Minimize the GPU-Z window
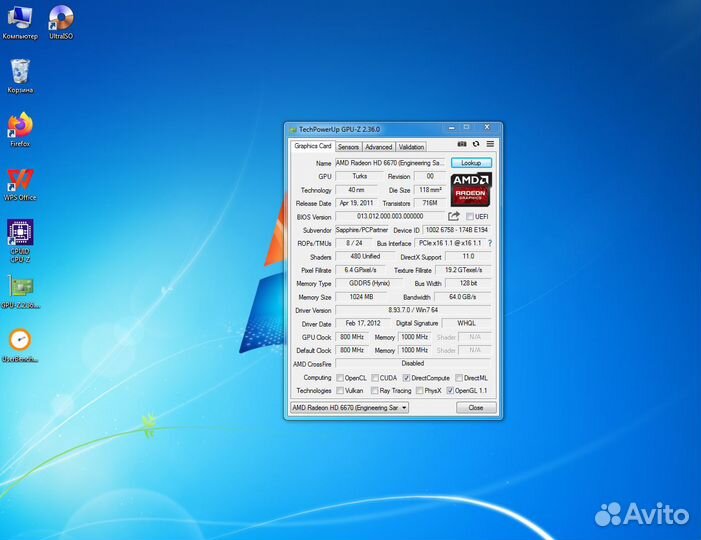The image size is (701, 540). point(452,128)
